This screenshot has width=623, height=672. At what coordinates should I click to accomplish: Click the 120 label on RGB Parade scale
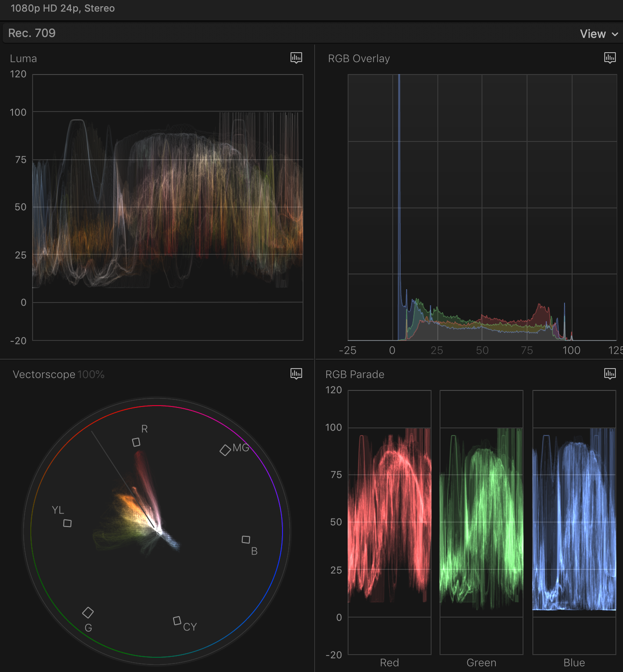pos(334,390)
